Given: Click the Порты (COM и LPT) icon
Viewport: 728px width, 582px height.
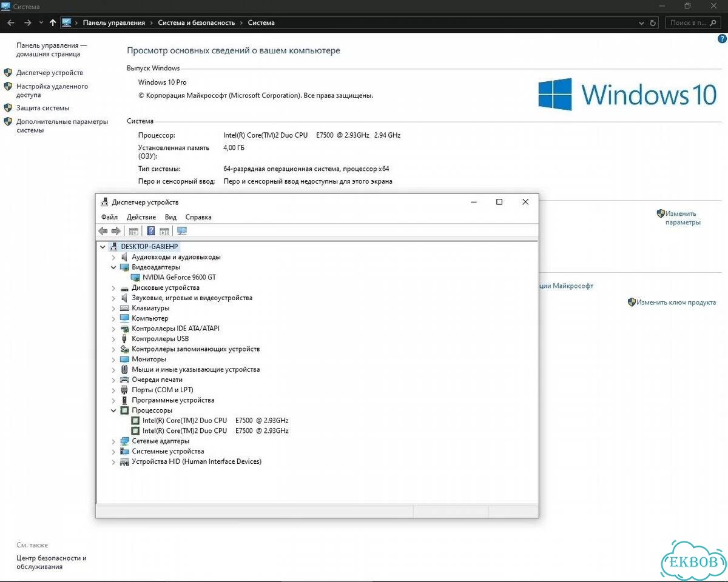Looking at the screenshot, I should coord(124,390).
